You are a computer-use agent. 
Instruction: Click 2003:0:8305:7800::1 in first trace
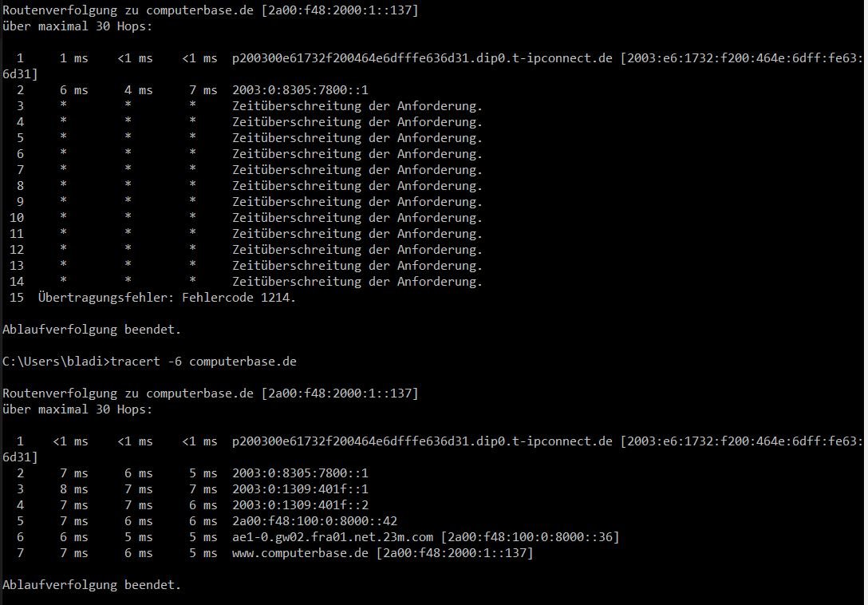300,89
